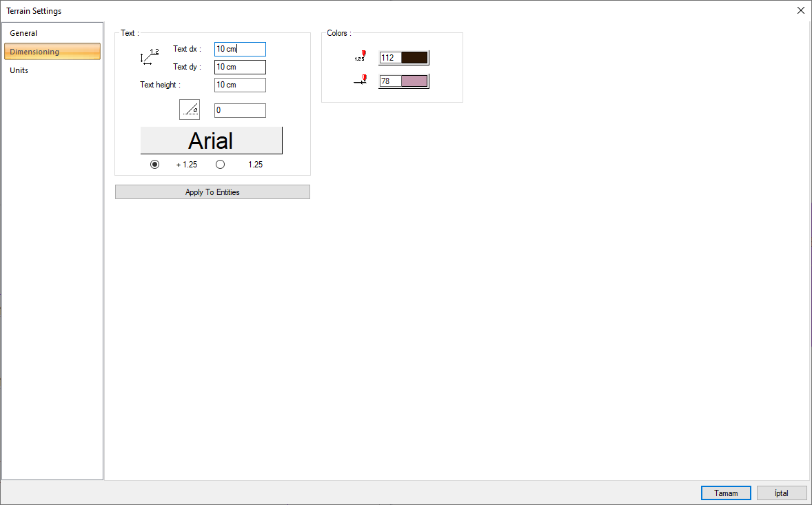Image resolution: width=812 pixels, height=505 pixels.
Task: Confirm the settings with Tamam
Action: point(726,493)
